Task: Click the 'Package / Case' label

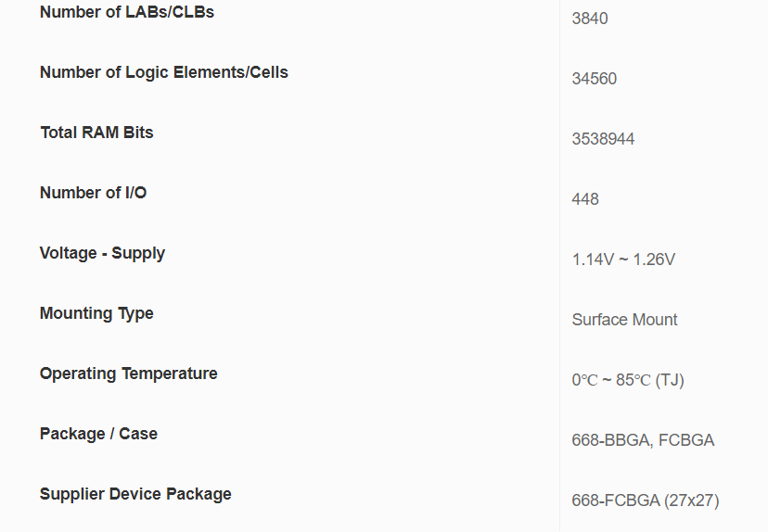Action: click(98, 434)
